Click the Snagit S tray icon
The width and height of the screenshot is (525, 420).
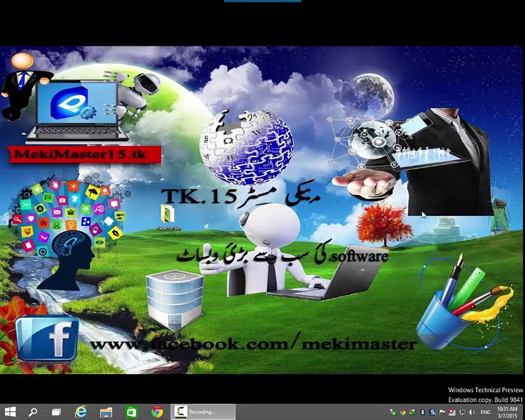pos(432,412)
